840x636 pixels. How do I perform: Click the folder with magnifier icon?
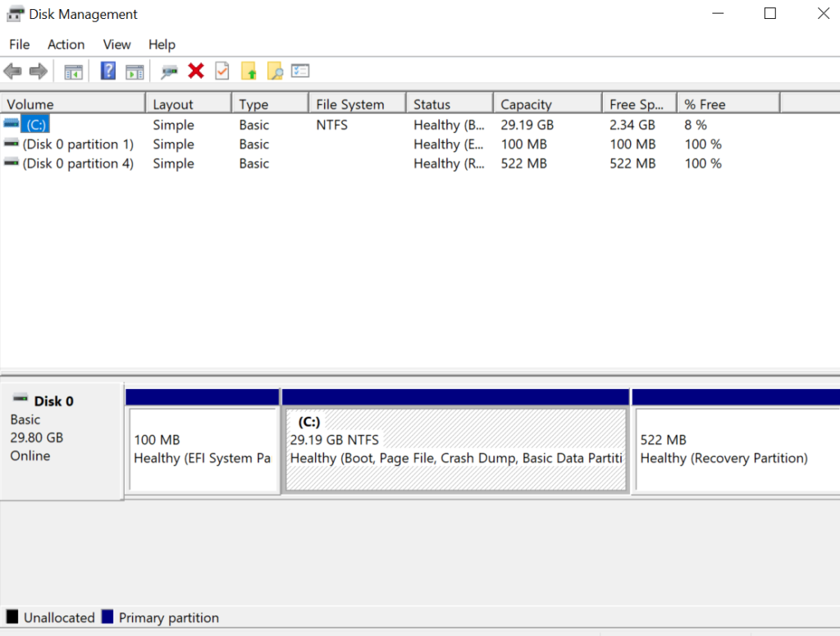click(274, 71)
